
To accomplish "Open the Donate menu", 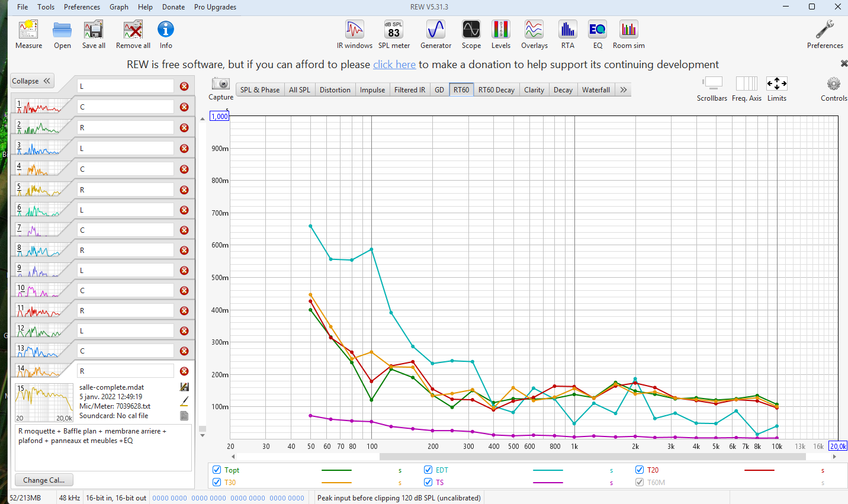I will (x=174, y=7).
